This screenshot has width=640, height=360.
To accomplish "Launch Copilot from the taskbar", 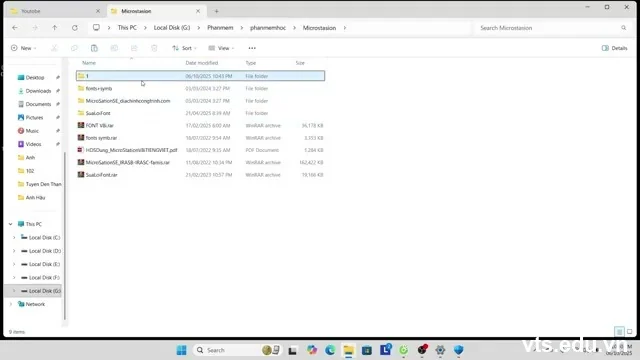I will pyautogui.click(x=312, y=350).
